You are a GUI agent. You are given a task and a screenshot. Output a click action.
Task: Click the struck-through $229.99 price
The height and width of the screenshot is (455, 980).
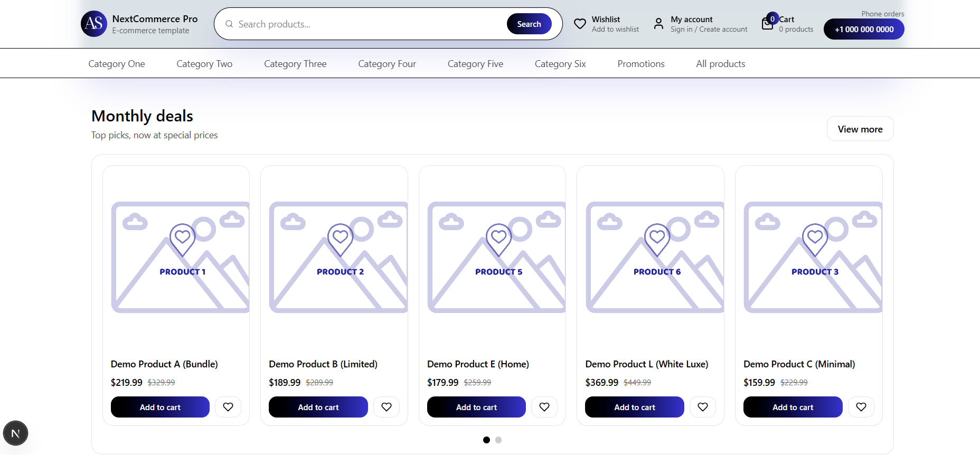pyautogui.click(x=794, y=383)
